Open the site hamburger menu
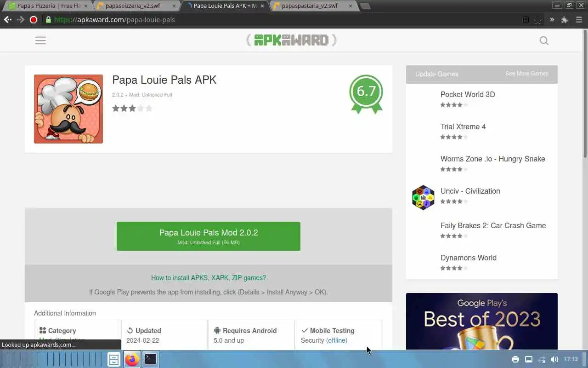588x368 pixels. [40, 40]
